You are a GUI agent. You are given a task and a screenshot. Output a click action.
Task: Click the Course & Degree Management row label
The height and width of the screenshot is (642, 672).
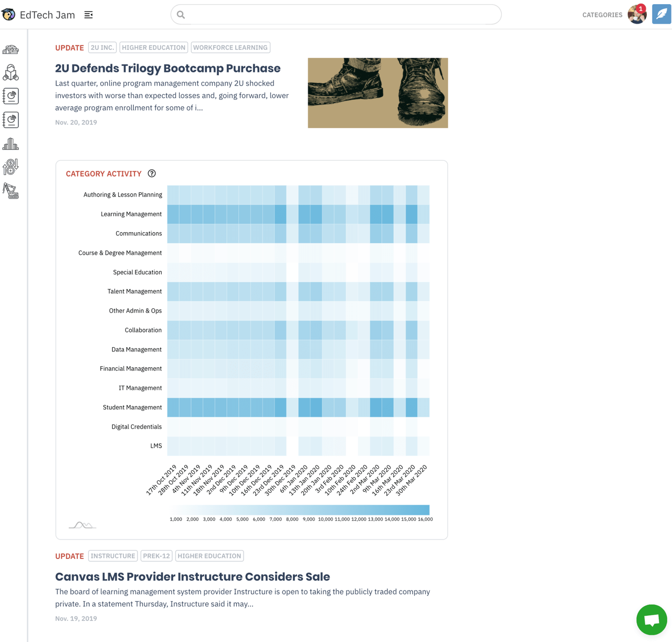[x=120, y=253]
